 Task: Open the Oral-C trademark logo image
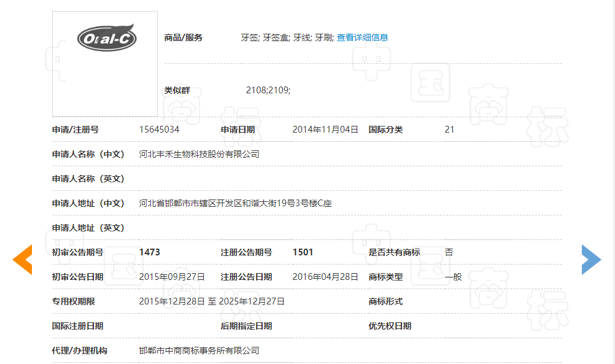coord(105,64)
